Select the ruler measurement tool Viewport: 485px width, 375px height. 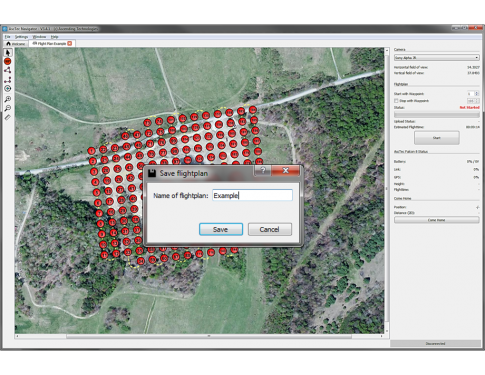pos(8,117)
